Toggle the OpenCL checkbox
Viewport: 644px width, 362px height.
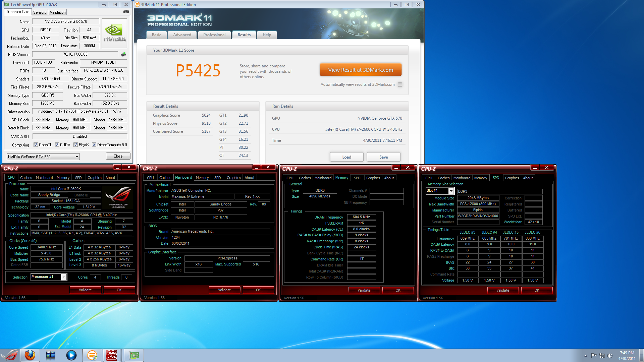tap(36, 145)
